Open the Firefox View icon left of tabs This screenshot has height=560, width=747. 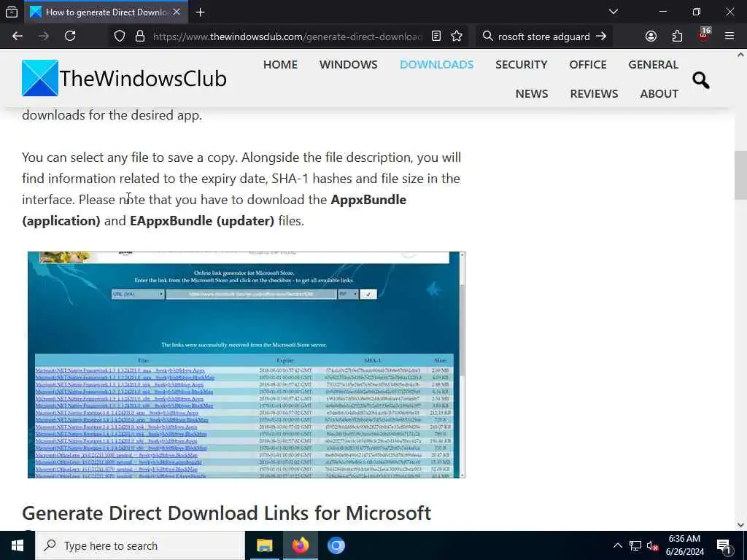pyautogui.click(x=12, y=12)
